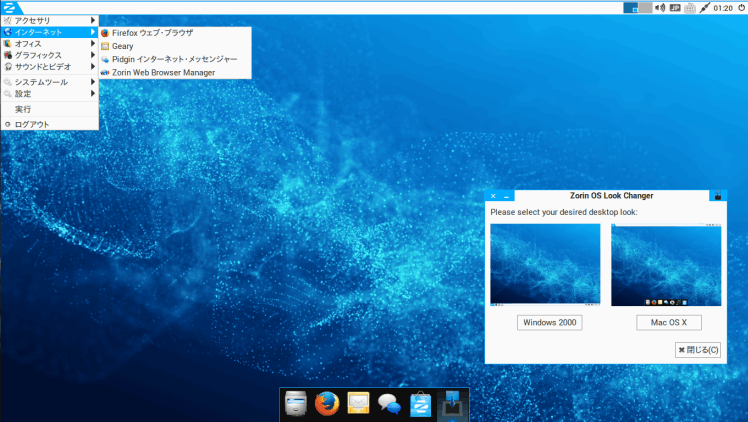Open the volume control tray icon
The height and width of the screenshot is (422, 748).
coord(660,8)
